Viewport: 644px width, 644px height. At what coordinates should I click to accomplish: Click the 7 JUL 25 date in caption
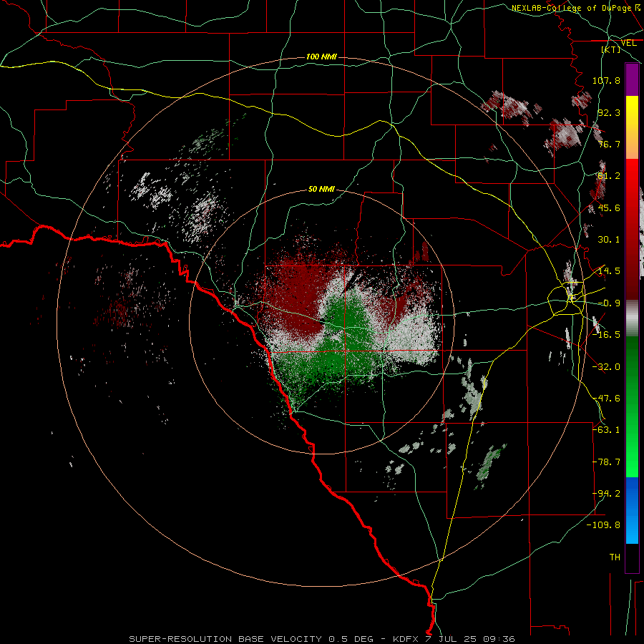pyautogui.click(x=451, y=639)
